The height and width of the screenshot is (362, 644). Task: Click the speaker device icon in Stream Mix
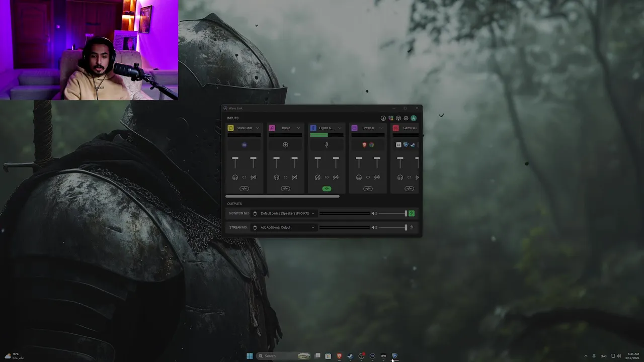255,228
